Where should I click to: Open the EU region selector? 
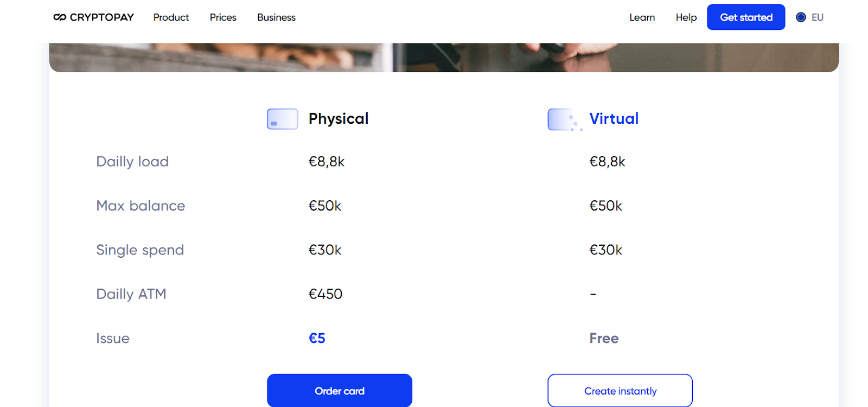pyautogui.click(x=816, y=17)
